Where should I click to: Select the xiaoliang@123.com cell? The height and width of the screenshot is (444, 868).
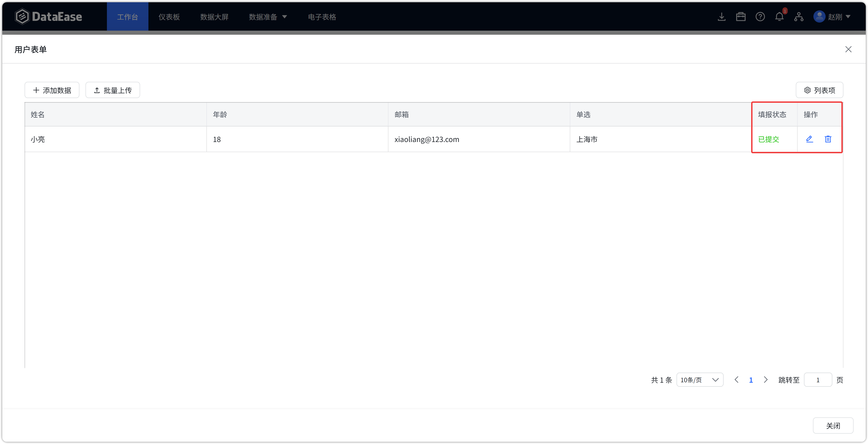point(479,139)
